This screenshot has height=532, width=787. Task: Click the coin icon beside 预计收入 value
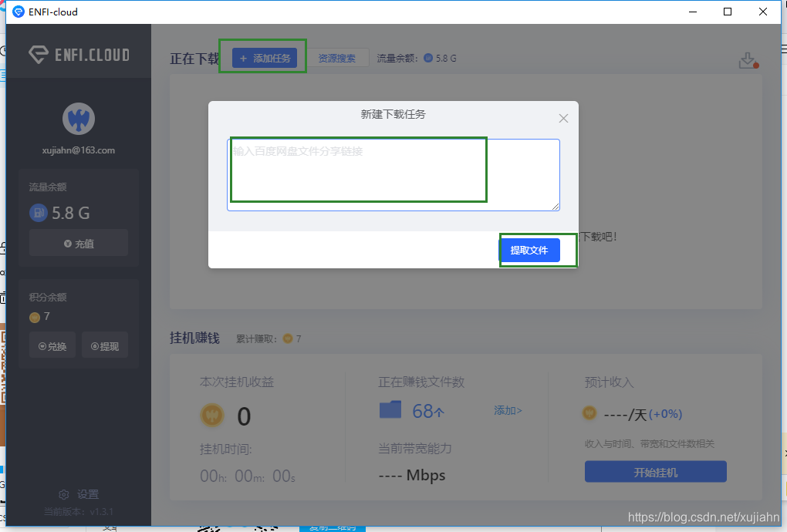[589, 412]
